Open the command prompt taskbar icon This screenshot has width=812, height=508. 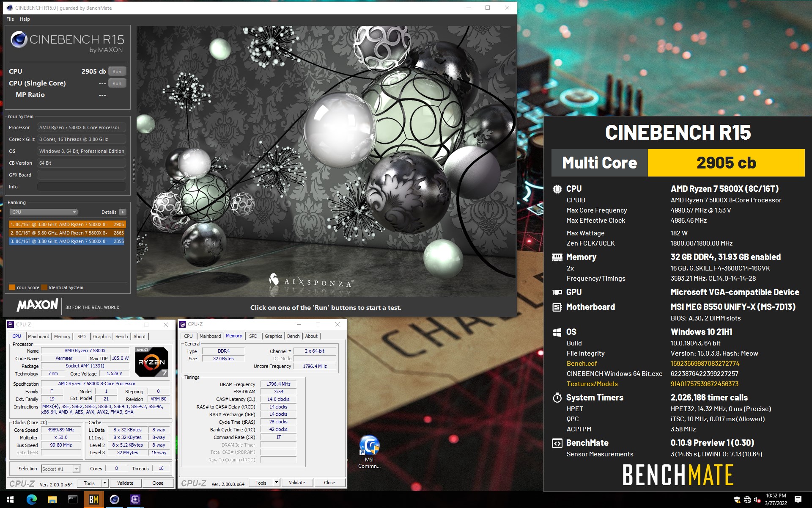coord(73,500)
